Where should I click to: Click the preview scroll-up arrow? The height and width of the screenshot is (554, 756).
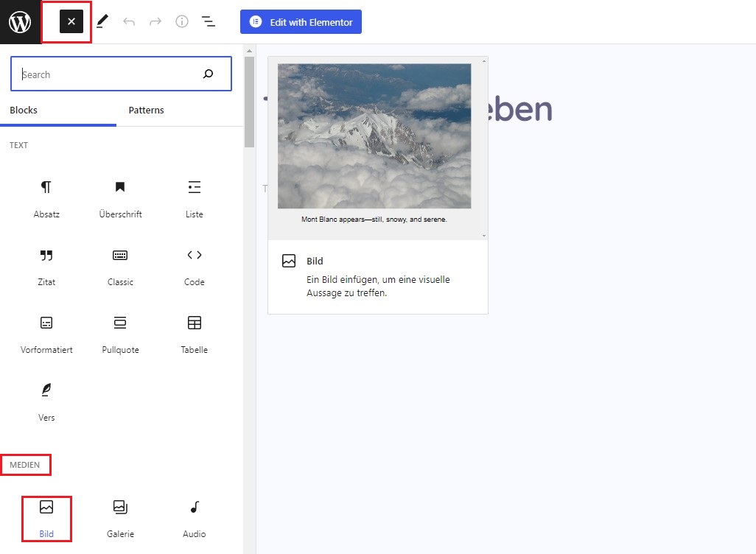pyautogui.click(x=484, y=61)
